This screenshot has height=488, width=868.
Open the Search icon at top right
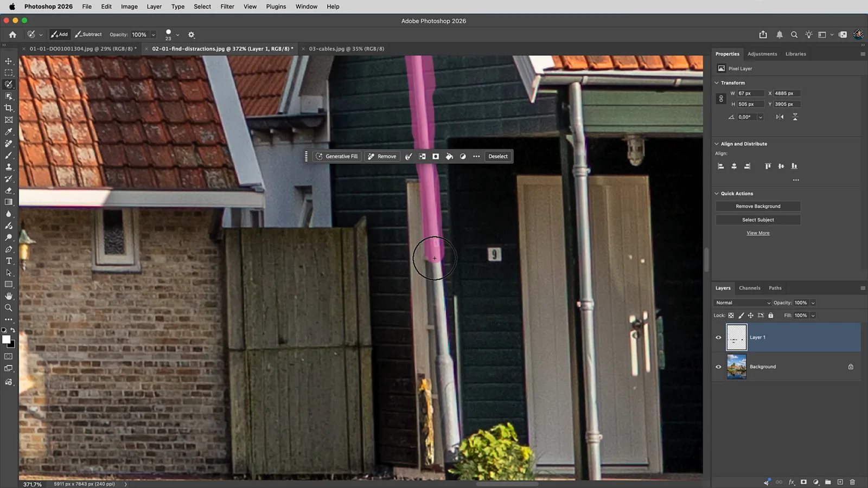point(794,35)
